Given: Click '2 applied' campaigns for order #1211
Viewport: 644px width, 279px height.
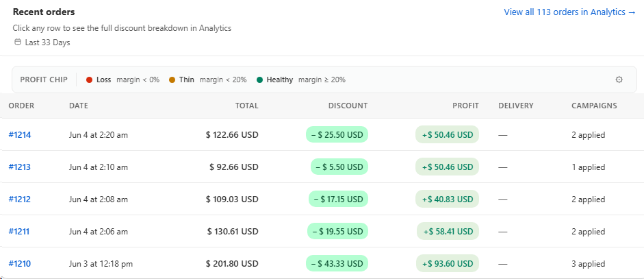Looking at the screenshot, I should pos(588,231).
